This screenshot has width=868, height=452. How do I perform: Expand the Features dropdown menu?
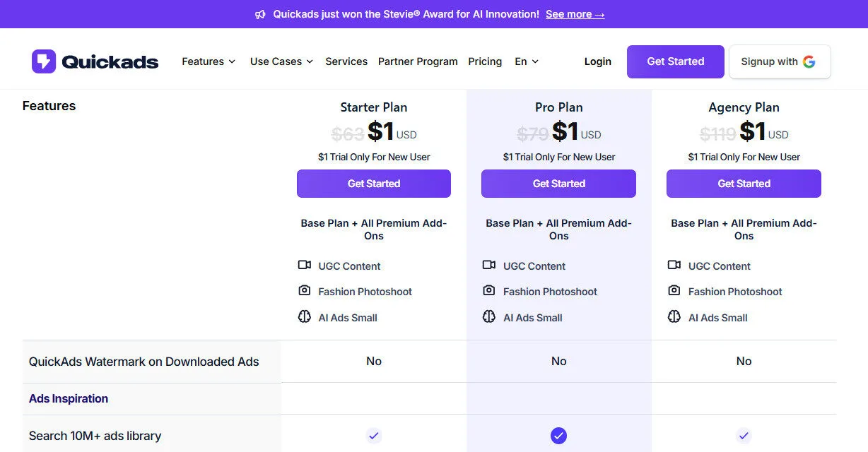pos(208,61)
